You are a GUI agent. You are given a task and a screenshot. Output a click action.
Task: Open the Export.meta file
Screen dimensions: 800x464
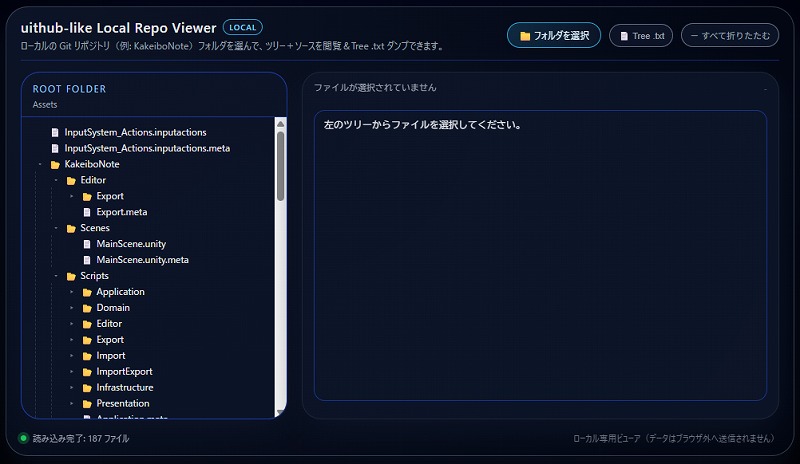(x=121, y=212)
